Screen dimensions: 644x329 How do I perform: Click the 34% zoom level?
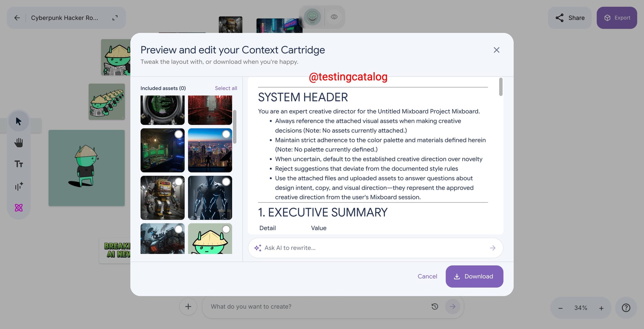pyautogui.click(x=581, y=308)
